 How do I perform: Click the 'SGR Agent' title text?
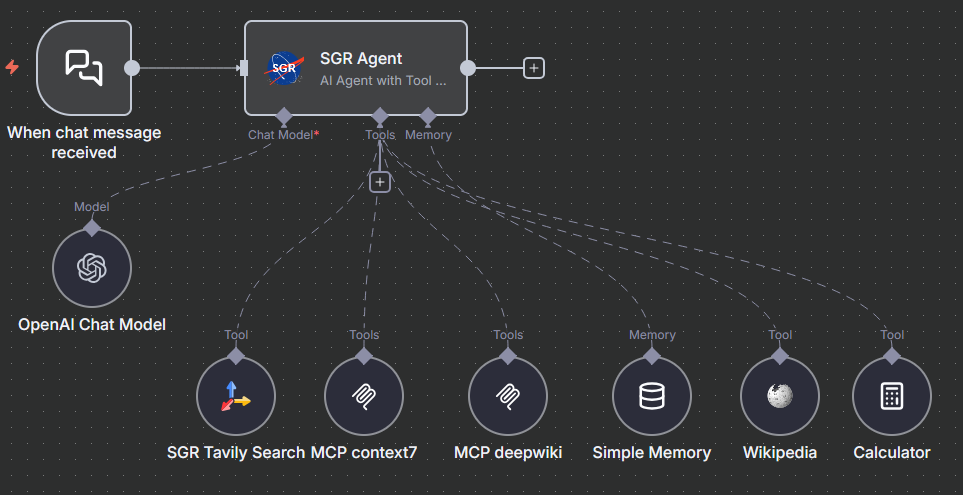coord(361,58)
